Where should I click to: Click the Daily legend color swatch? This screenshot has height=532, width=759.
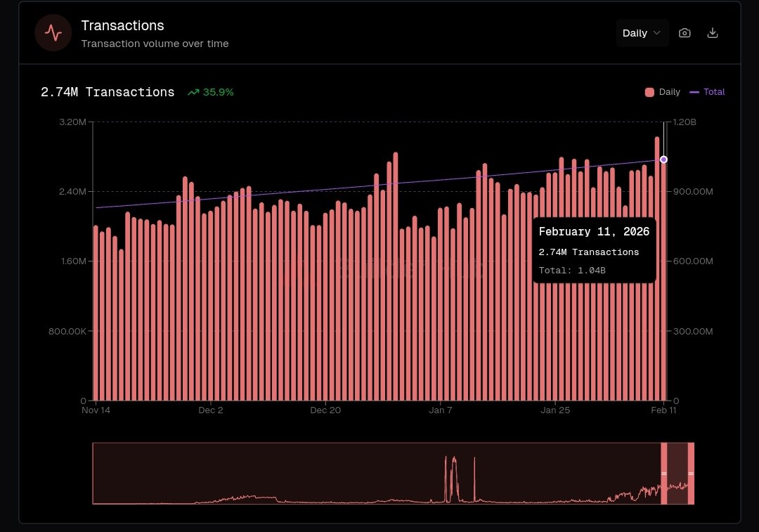click(649, 92)
